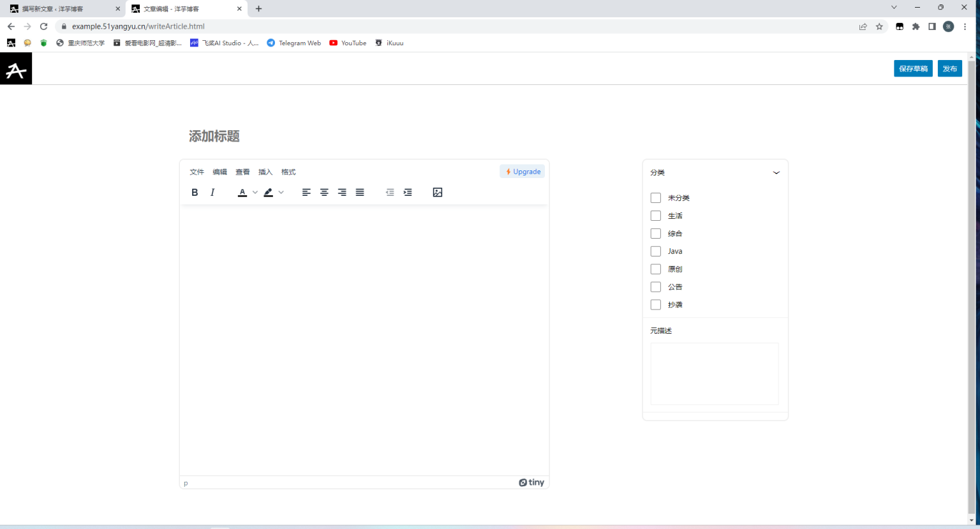
Task: Apply italic formatting
Action: 212,192
